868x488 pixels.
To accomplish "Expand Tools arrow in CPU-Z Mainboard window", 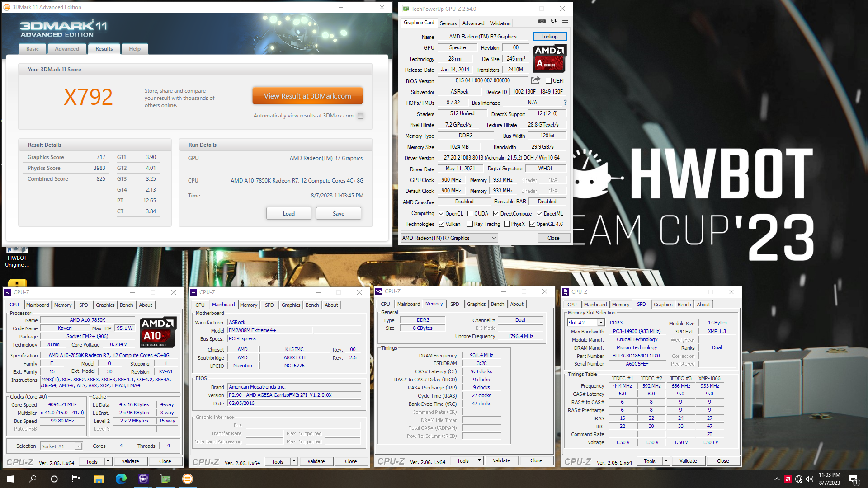I will pos(294,461).
